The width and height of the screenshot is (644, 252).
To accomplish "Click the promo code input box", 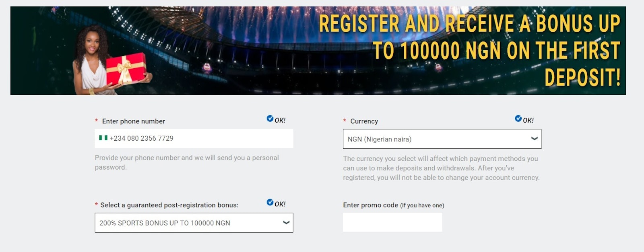I will click(392, 222).
